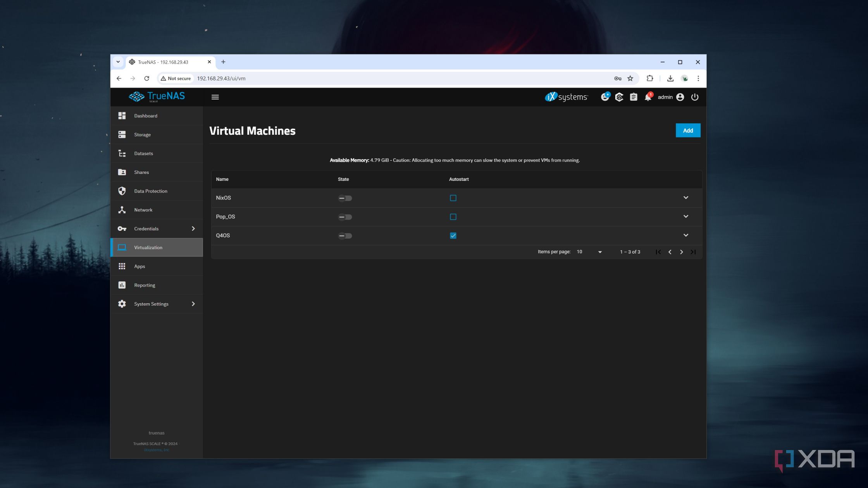Image resolution: width=868 pixels, height=488 pixels.
Task: Toggle the sidebar hamburger menu
Action: [215, 97]
